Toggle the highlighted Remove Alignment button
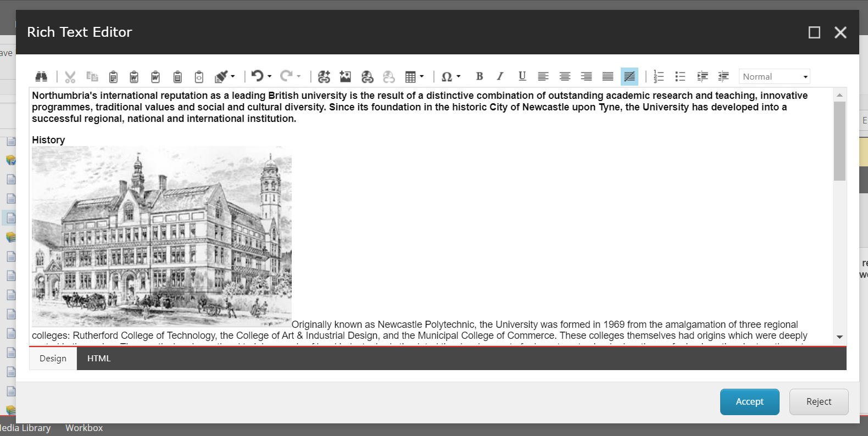 tap(630, 76)
